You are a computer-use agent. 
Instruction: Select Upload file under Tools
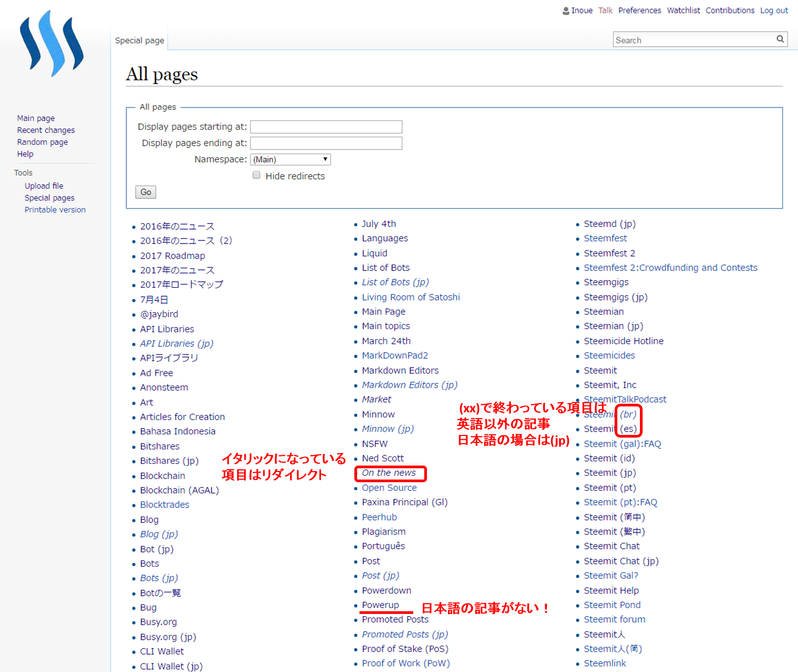pos(44,186)
